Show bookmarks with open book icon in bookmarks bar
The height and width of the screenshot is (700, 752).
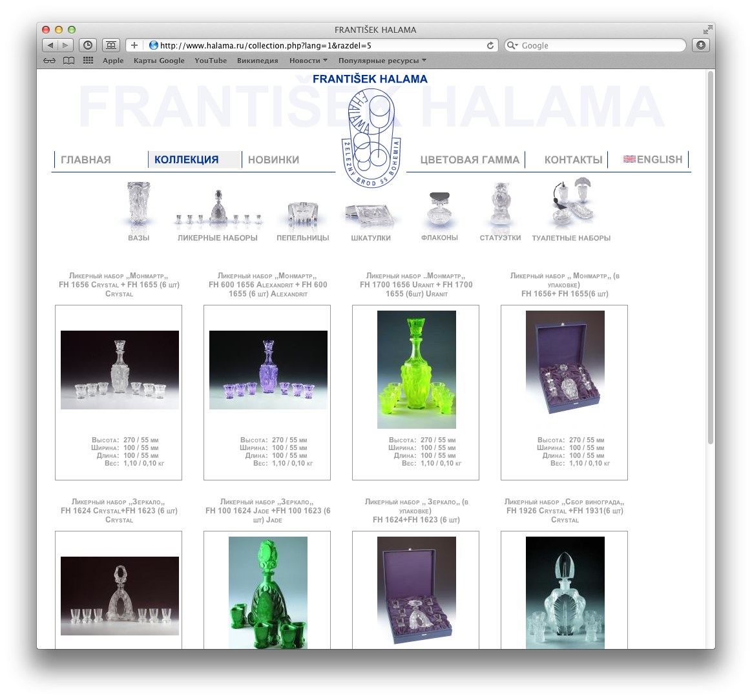pyautogui.click(x=69, y=61)
